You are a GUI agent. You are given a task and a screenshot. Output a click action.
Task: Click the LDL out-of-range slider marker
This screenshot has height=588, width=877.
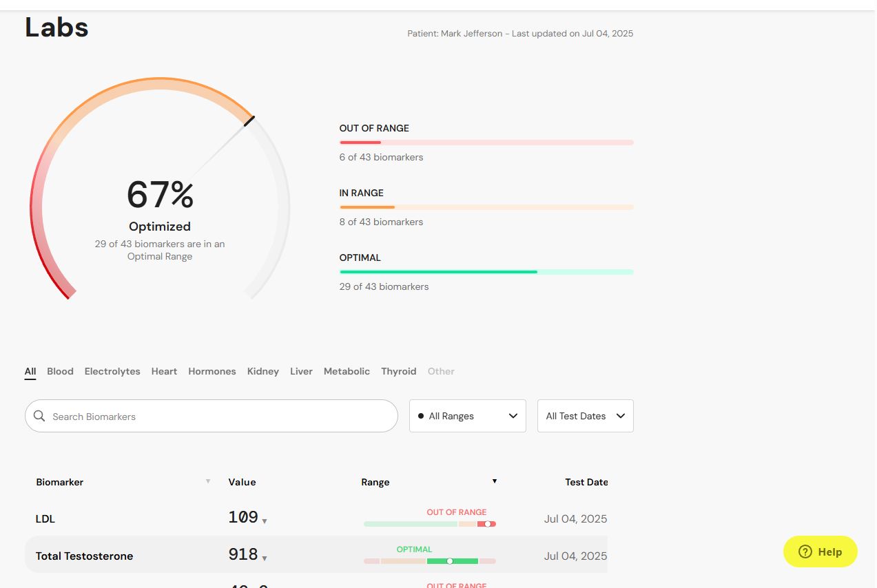coord(488,524)
